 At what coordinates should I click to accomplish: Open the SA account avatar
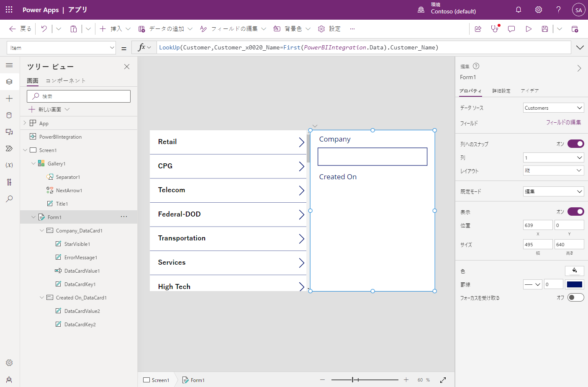[x=578, y=10]
